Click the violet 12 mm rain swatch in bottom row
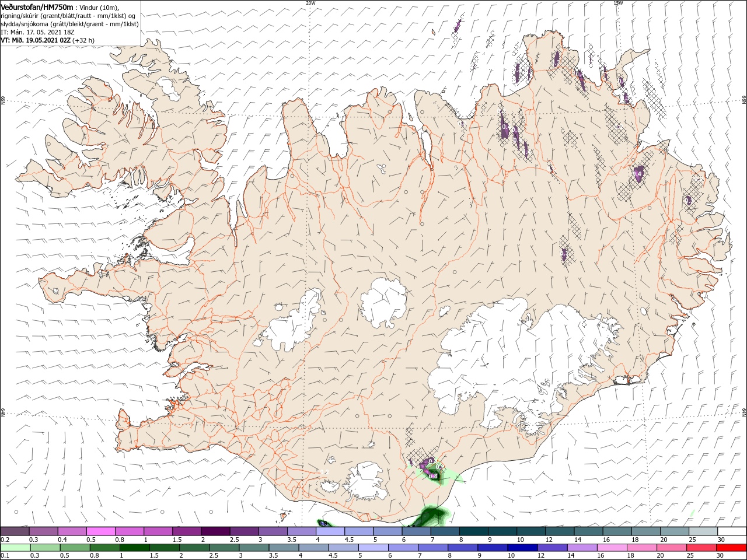Image resolution: width=747 pixels, height=560 pixels. tap(551, 548)
